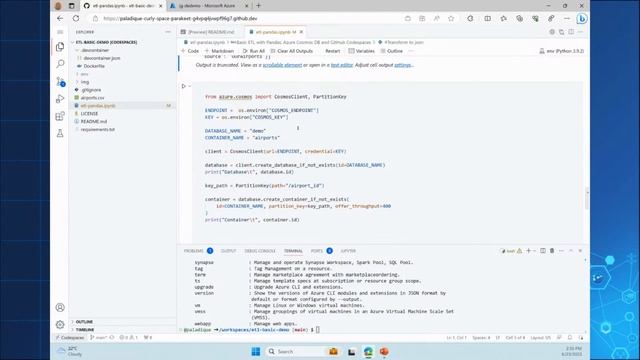Switch to PORTS panel tab

tap(317, 251)
